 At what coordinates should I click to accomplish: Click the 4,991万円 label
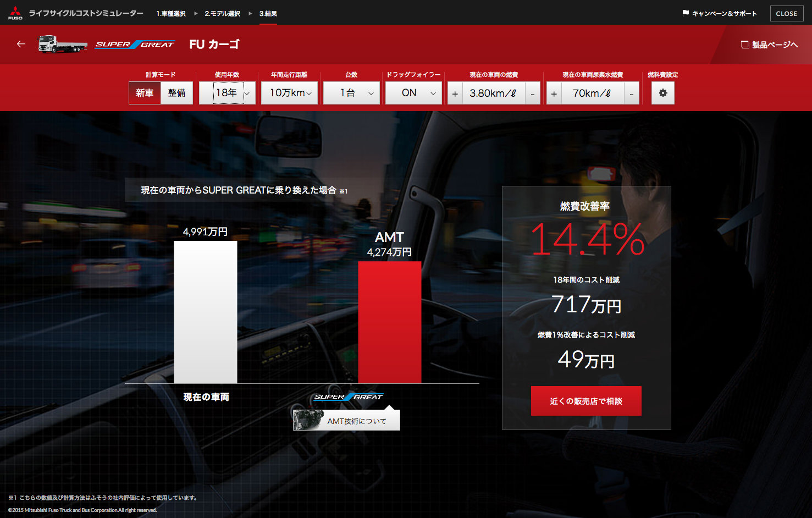click(206, 232)
